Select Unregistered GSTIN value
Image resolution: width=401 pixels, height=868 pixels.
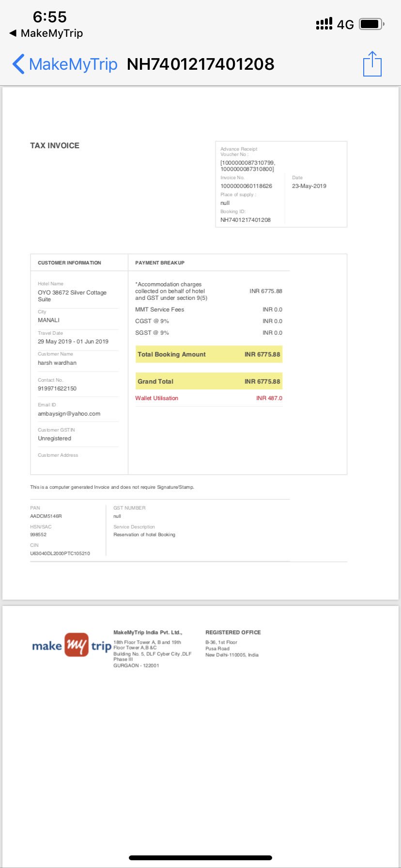pos(55,438)
